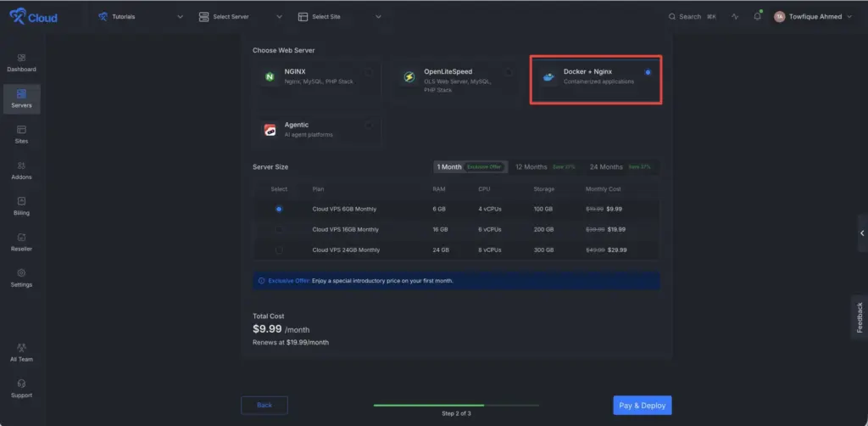
Task: Click the Step 2 of 3 progress bar
Action: pos(456,406)
